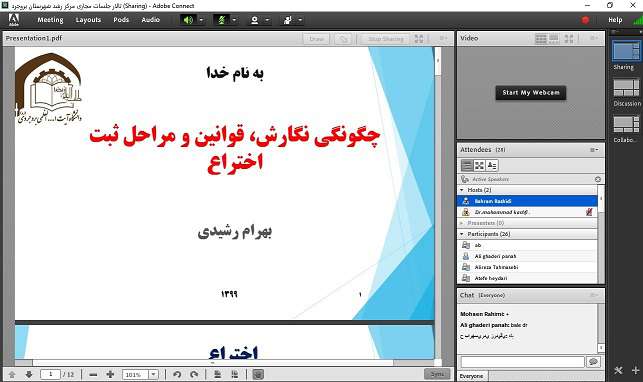Open the microphone options dropdown arrow
The width and height of the screenshot is (643, 382).
[x=235, y=20]
